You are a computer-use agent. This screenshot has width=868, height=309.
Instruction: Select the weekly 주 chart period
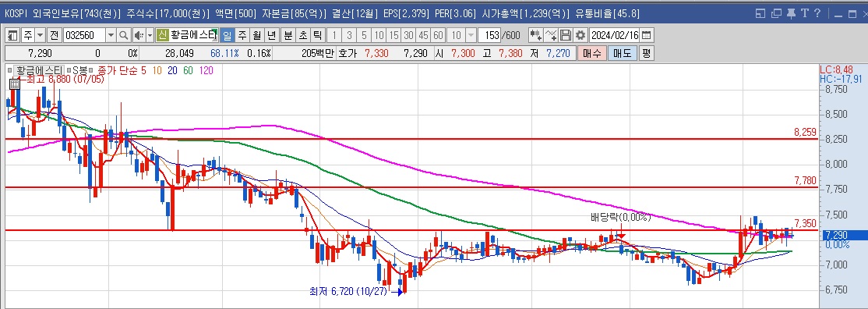point(242,36)
